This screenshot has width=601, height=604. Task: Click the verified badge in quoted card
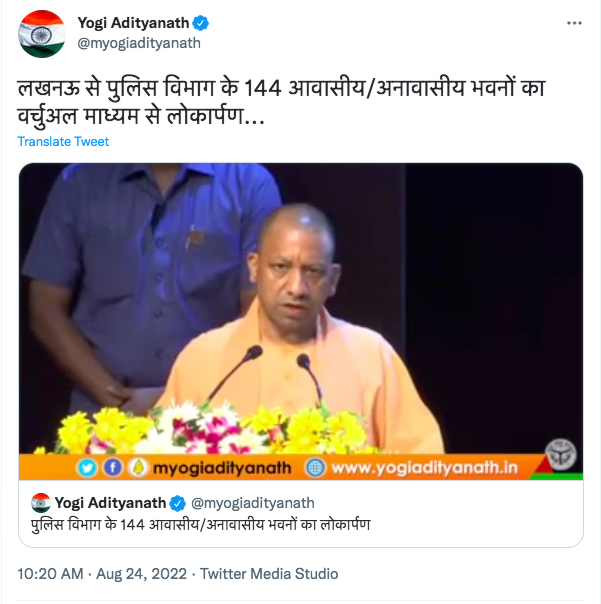click(x=178, y=503)
